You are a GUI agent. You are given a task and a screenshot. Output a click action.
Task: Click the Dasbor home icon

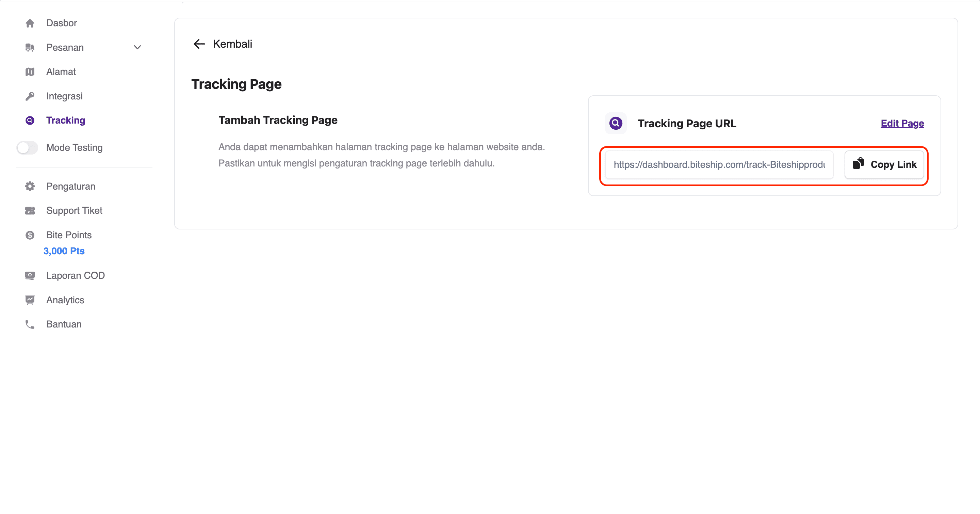[x=30, y=23]
